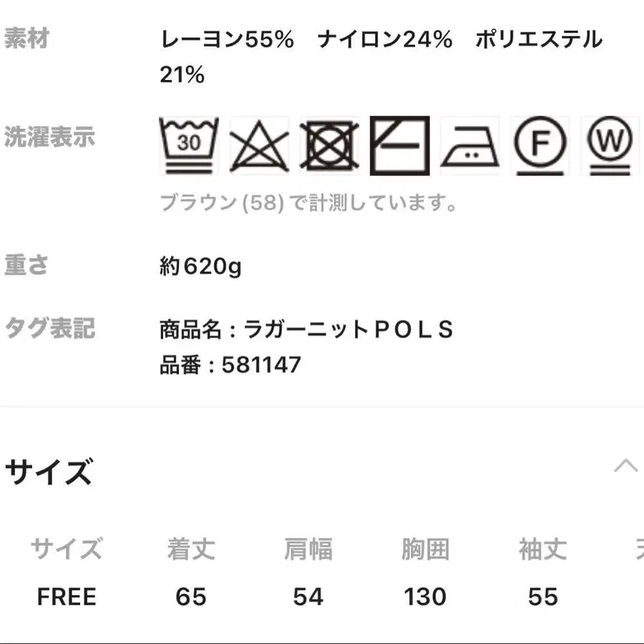Click the do-not-tumble-dry icon

(329, 147)
